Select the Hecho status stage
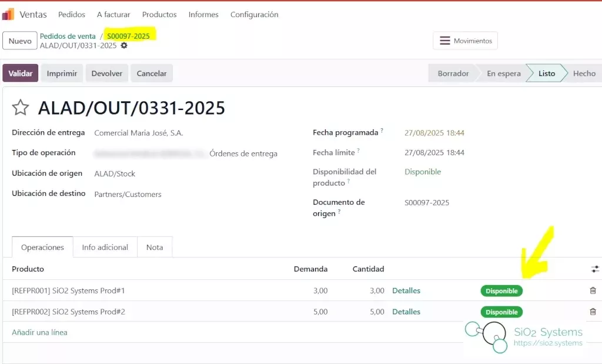 coord(584,74)
